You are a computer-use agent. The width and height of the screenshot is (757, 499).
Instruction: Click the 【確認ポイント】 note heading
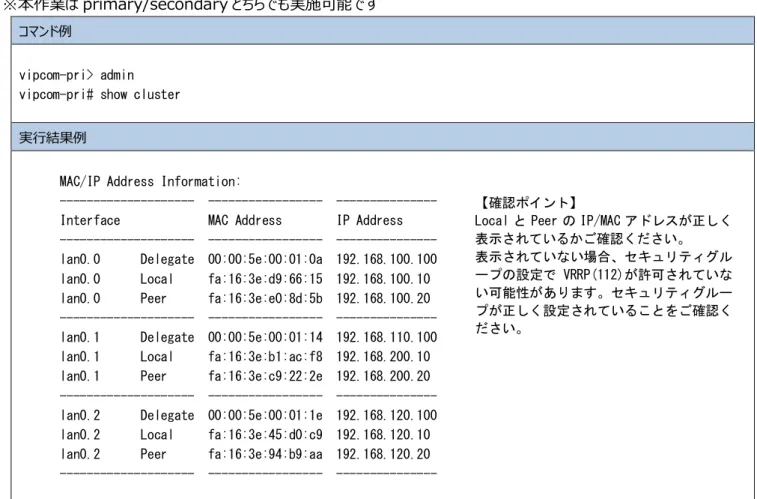(x=527, y=203)
